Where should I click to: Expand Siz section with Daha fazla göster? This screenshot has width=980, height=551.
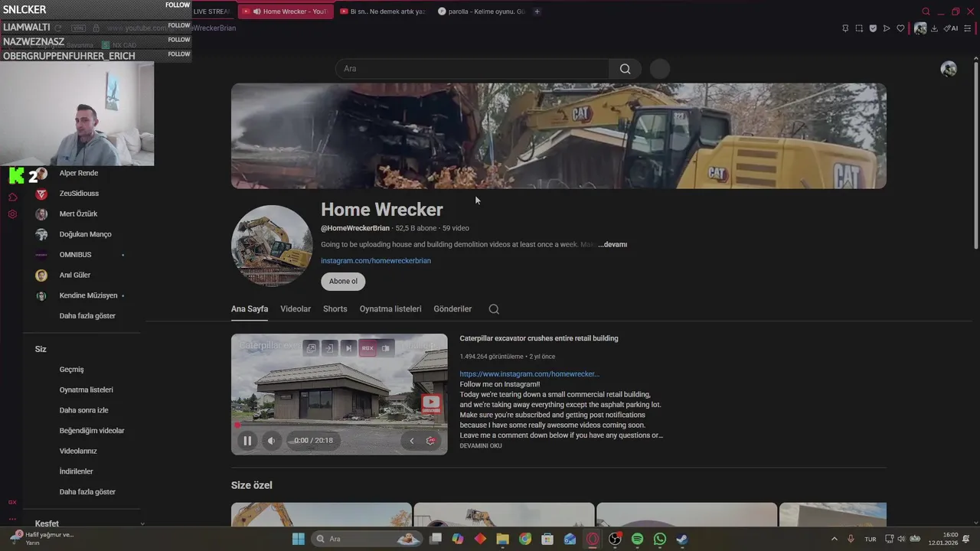click(x=87, y=492)
